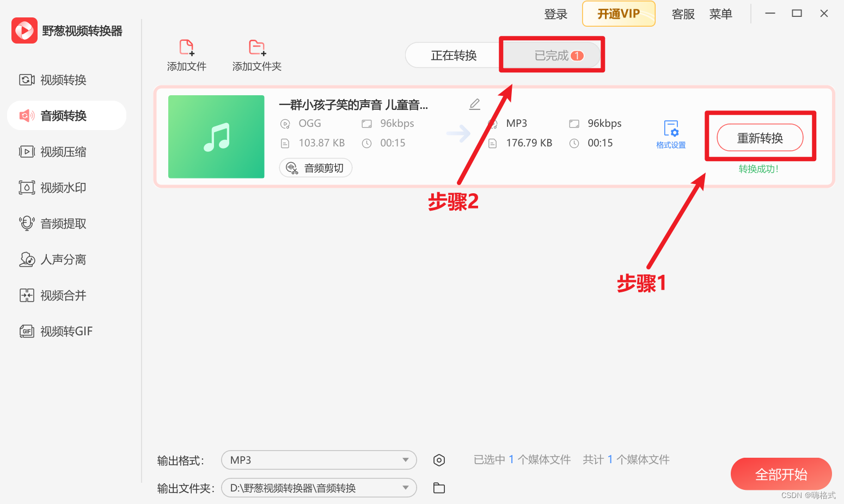Viewport: 844px width, 504px height.
Task: Open 视频转GIF feature
Action: (56, 331)
